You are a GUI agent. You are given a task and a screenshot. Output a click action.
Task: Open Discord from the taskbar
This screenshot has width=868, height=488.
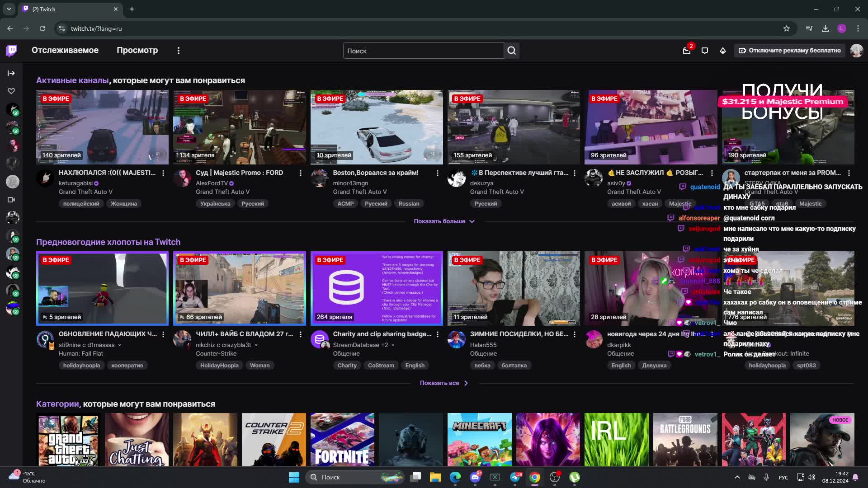pyautogui.click(x=475, y=477)
